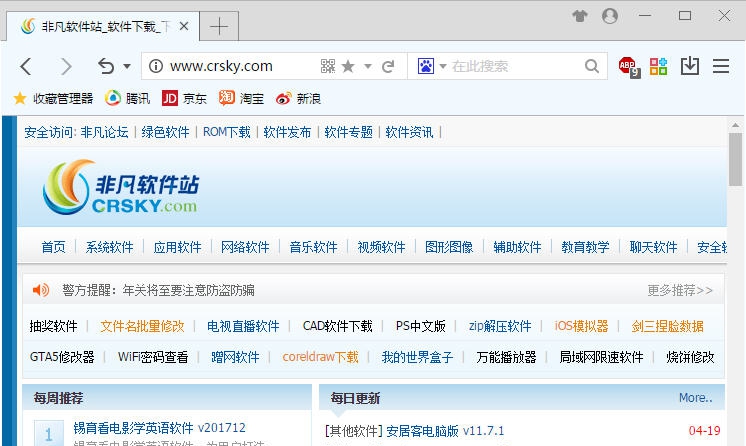Open 安居客电脑版 v11.7.1 entry
The image size is (746, 446).
click(x=445, y=431)
